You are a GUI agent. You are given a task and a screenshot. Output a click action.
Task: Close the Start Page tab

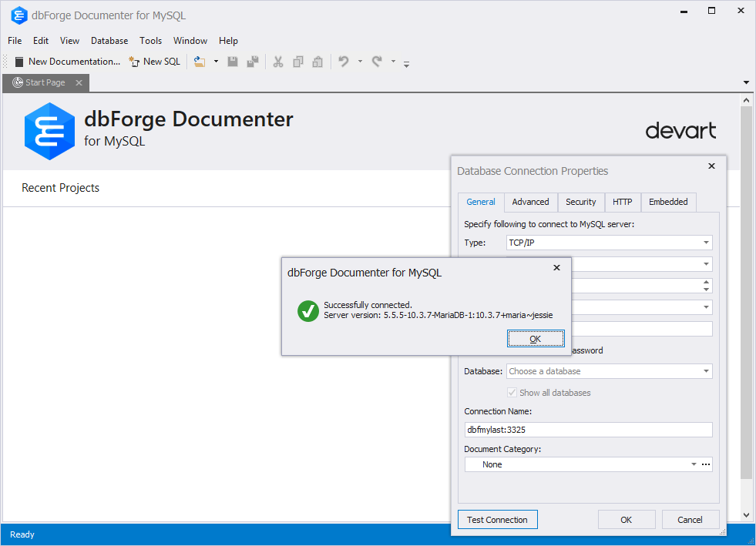point(79,83)
